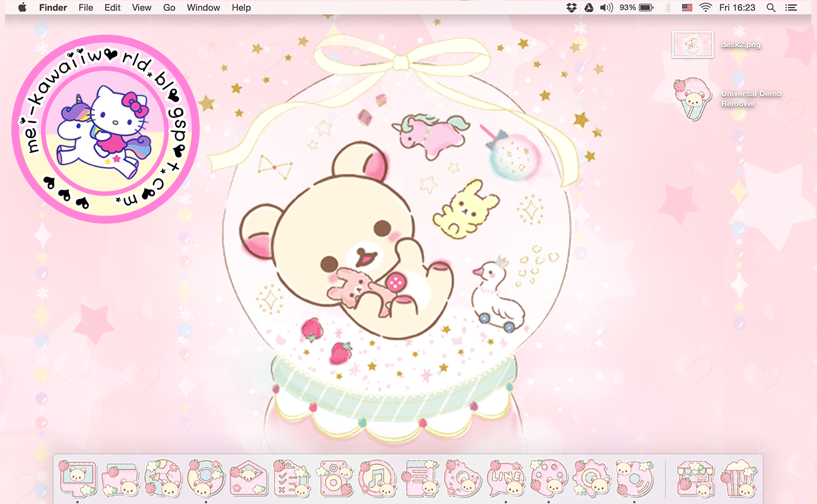The width and height of the screenshot is (817, 504).
Task: Open the volume control in menu bar
Action: pyautogui.click(x=606, y=8)
